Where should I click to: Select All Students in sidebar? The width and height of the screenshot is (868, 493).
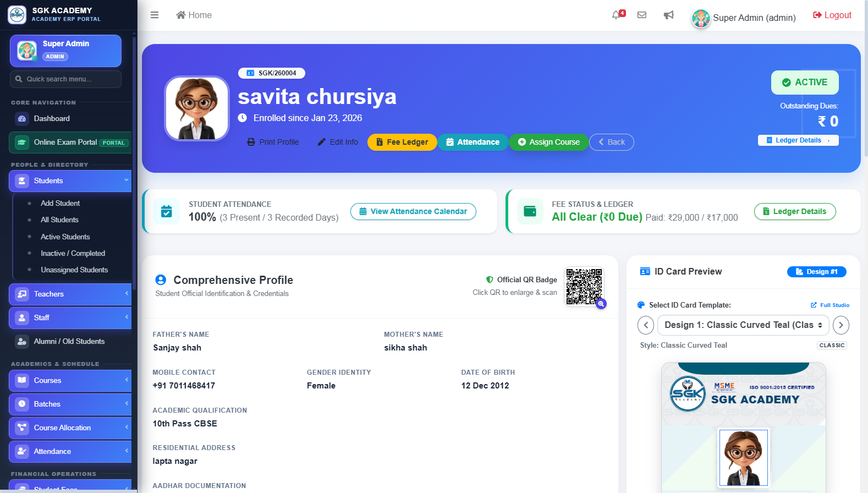(59, 220)
